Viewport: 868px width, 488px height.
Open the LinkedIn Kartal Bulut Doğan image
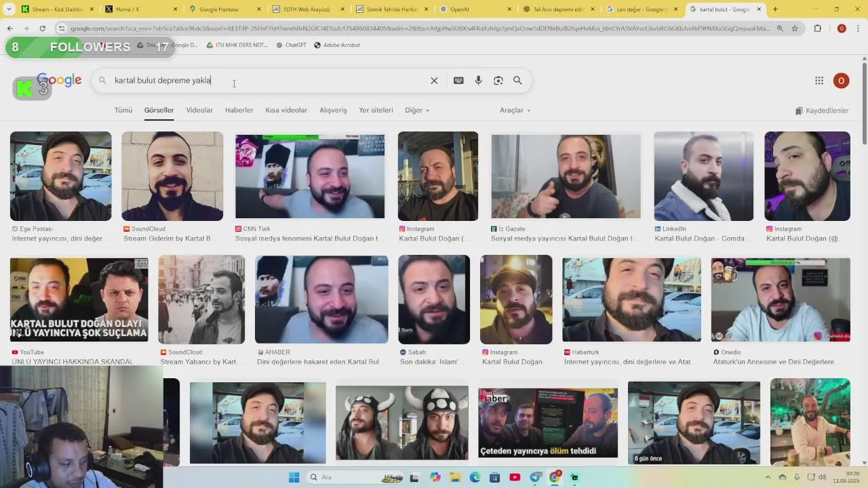click(x=703, y=176)
